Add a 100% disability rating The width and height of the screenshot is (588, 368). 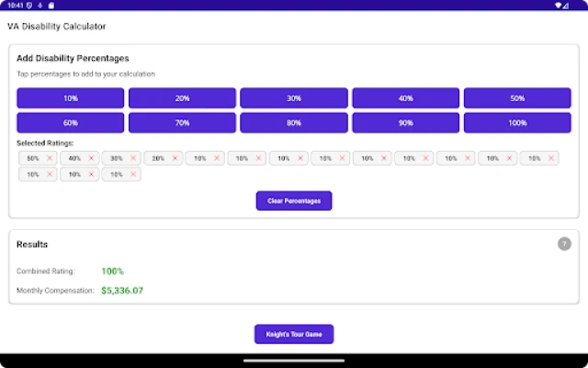[x=517, y=122]
